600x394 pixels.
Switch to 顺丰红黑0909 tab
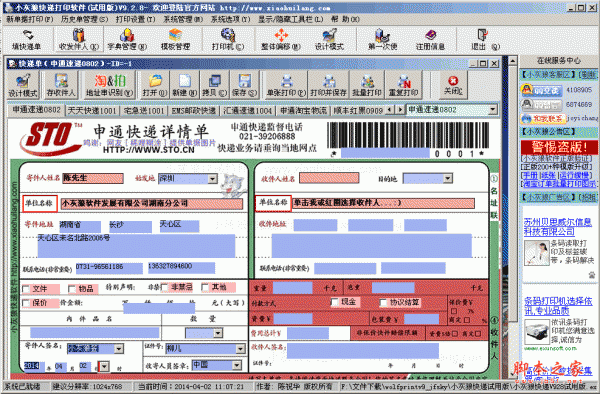click(x=358, y=111)
